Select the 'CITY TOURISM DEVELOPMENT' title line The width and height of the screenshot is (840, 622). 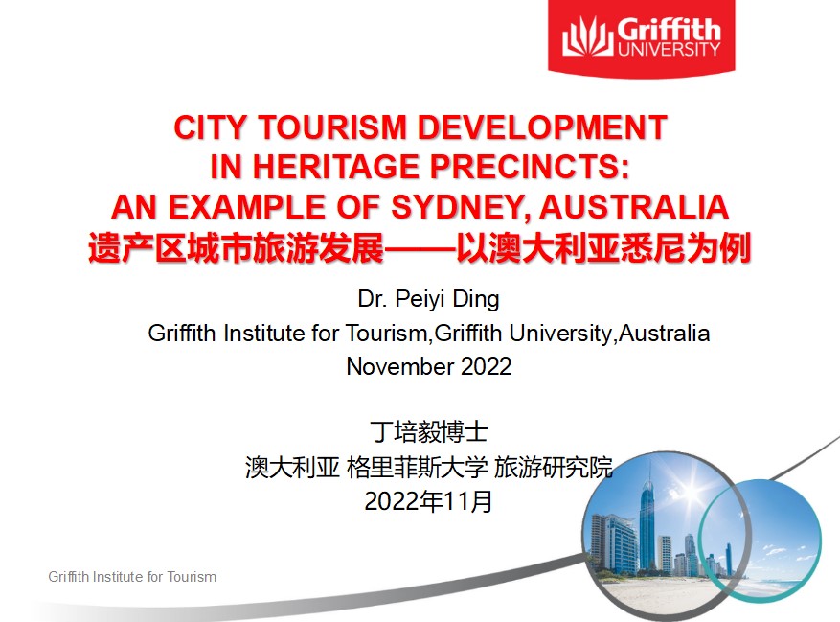point(420,127)
